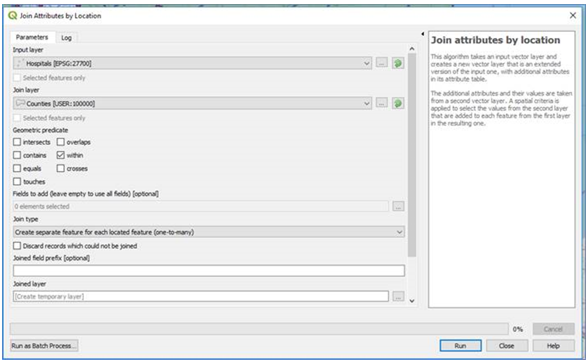Click the progress bar showing 0%
588x364 pixels.
(x=259, y=329)
